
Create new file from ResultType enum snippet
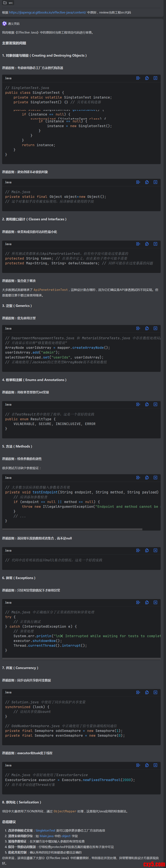(x=155, y=404)
